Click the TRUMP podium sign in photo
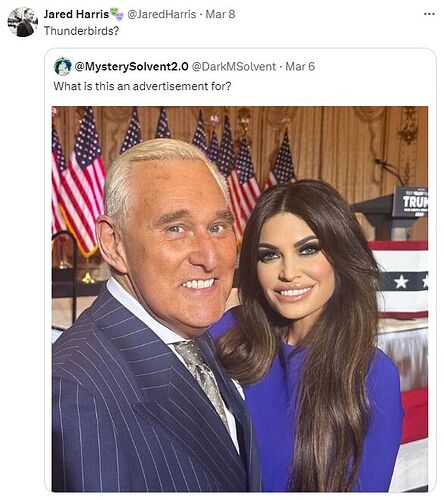Viewport: 444px width, 500px height. [410, 202]
